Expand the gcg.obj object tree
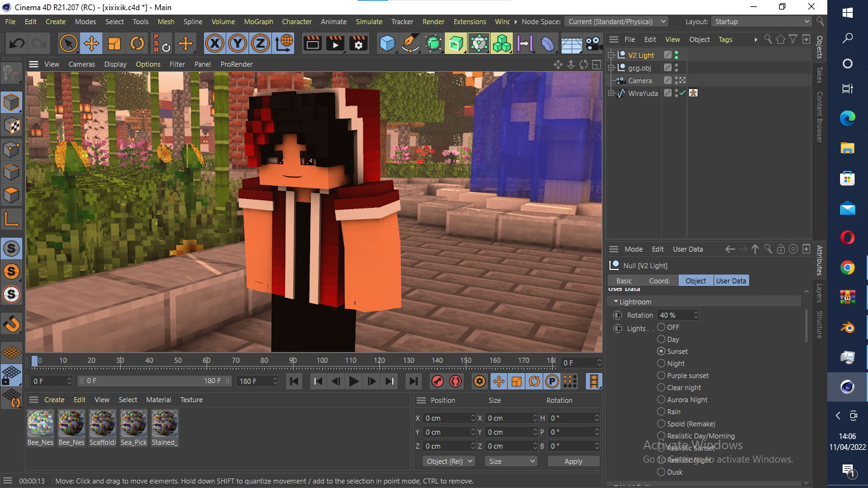 coord(611,68)
